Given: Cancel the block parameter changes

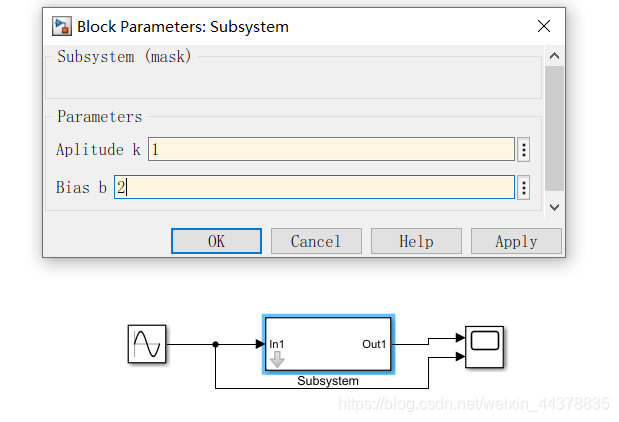Looking at the screenshot, I should tap(316, 241).
